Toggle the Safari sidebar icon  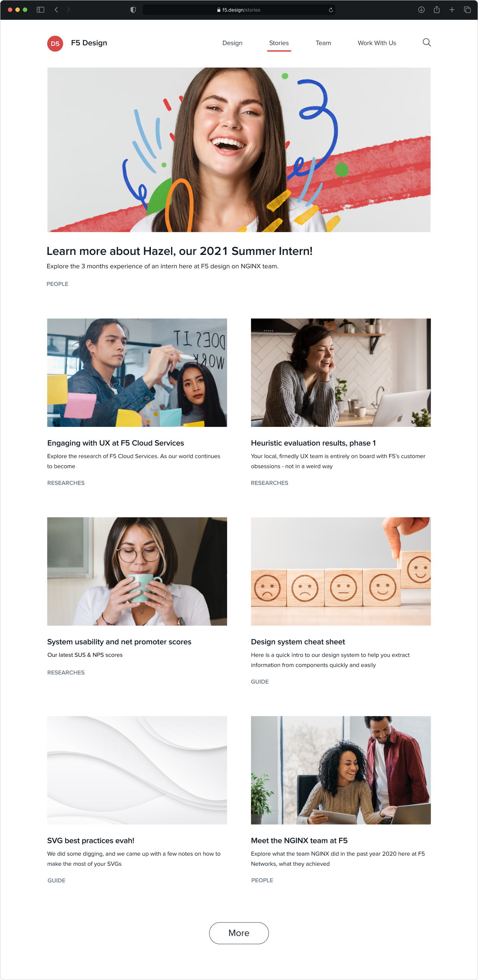(x=40, y=10)
